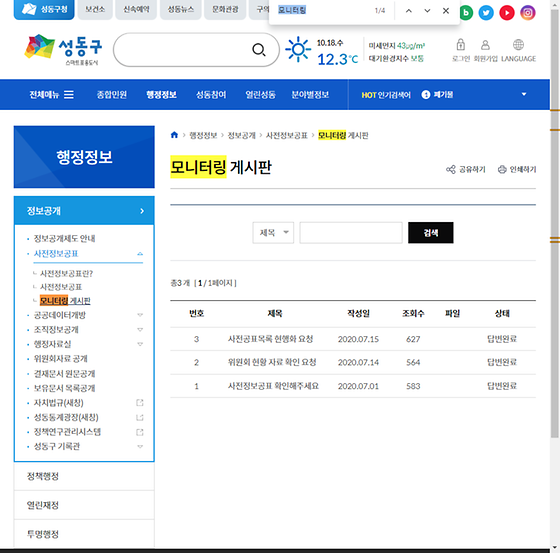Open the Instagram social icon
The width and height of the screenshot is (560, 553).
[528, 13]
